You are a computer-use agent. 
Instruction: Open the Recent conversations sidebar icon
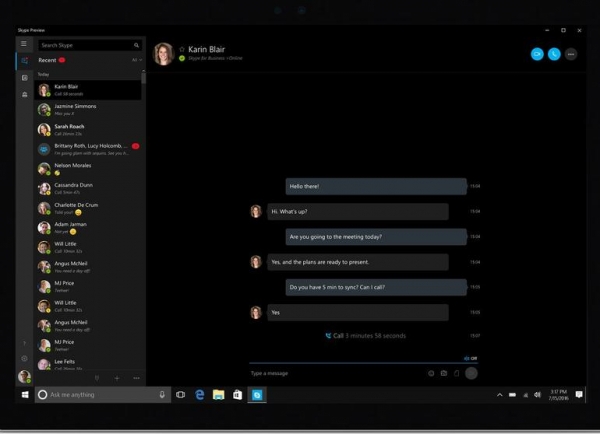click(24, 60)
